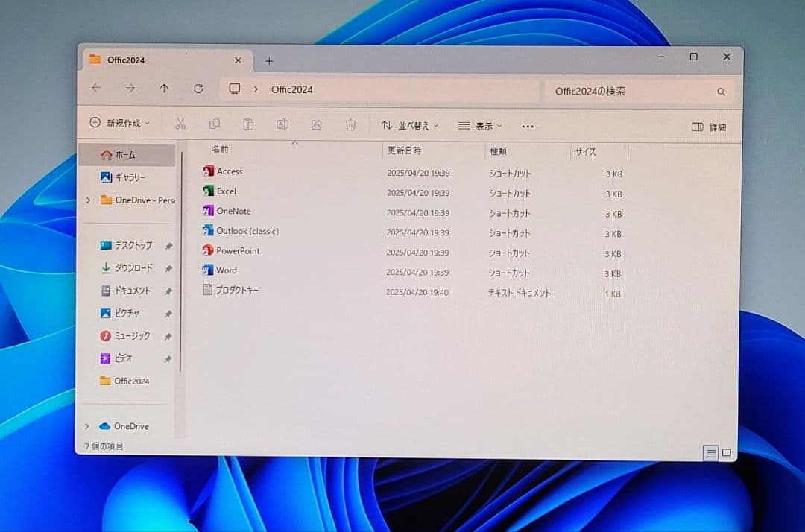Image resolution: width=805 pixels, height=532 pixels.
Task: Expand the OneDrive - Pers node
Action: (x=87, y=200)
